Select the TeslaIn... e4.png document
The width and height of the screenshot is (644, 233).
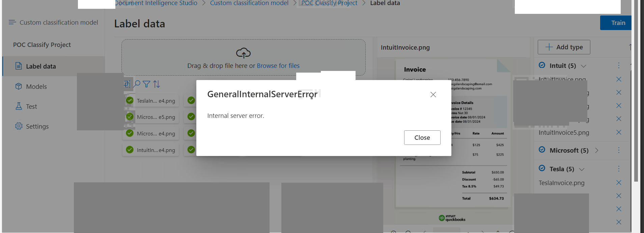pos(150,101)
